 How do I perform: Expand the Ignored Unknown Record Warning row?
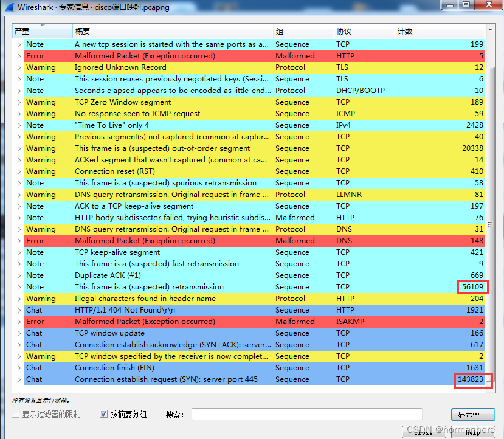click(19, 67)
